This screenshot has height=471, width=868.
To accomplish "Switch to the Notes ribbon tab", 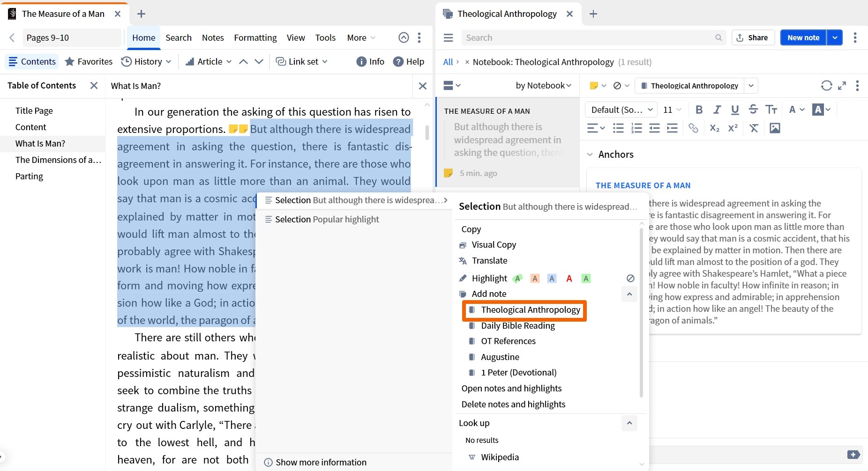I will pyautogui.click(x=213, y=38).
